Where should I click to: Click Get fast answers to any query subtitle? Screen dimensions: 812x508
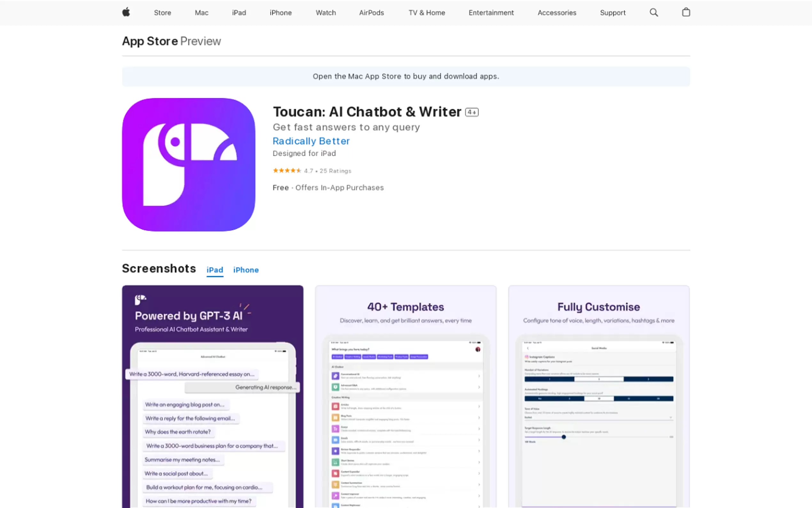(346, 127)
